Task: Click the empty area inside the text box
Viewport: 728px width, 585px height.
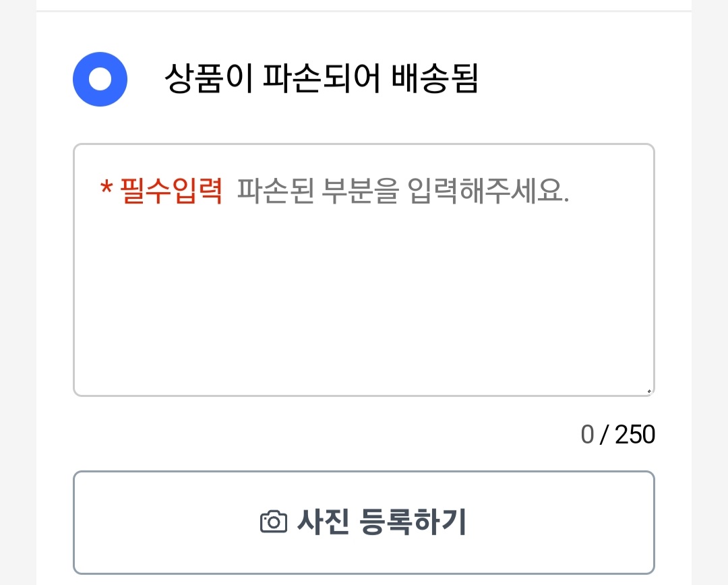Action: [x=363, y=310]
